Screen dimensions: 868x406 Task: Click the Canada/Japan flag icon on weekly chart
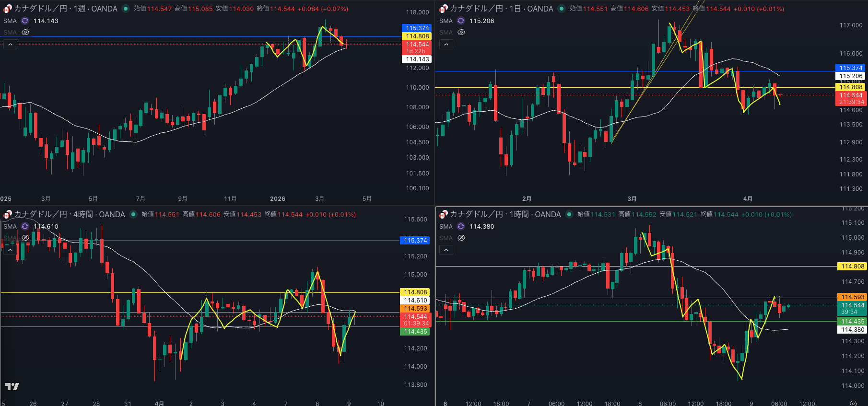click(x=8, y=9)
